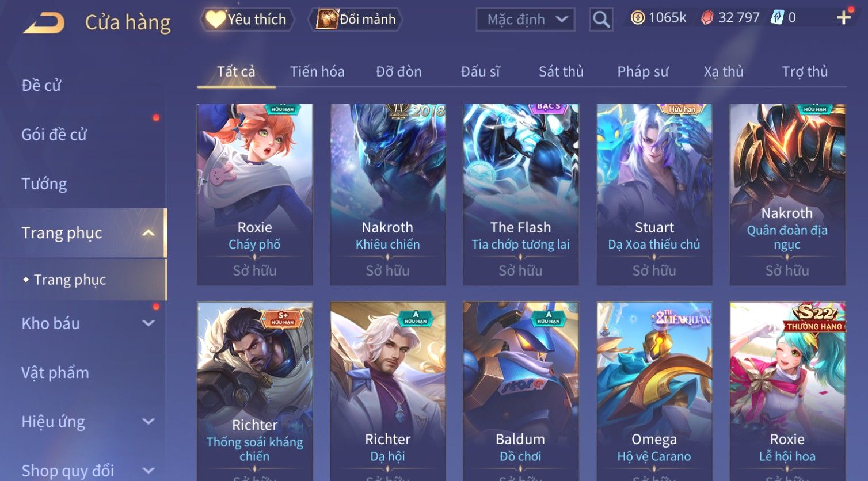Tap the blue voucher currency icon
This screenshot has width=868, height=481.
pos(778,18)
